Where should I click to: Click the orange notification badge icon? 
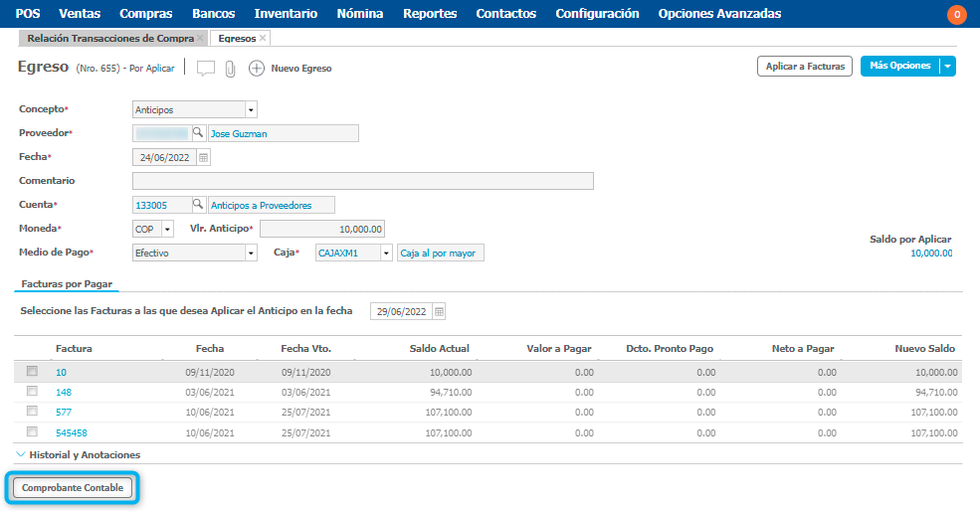(x=956, y=14)
